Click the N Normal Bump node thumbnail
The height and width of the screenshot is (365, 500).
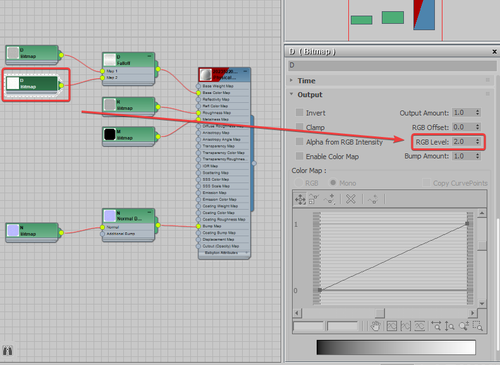tap(110, 216)
